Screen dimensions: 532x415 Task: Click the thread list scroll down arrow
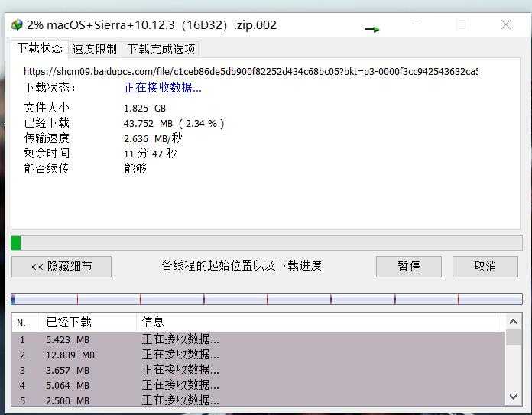coord(513,397)
